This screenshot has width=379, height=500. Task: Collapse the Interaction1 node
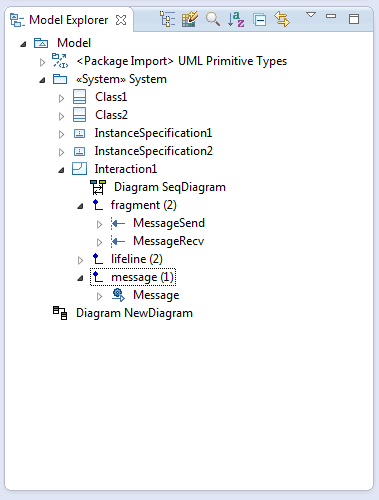(x=61, y=170)
